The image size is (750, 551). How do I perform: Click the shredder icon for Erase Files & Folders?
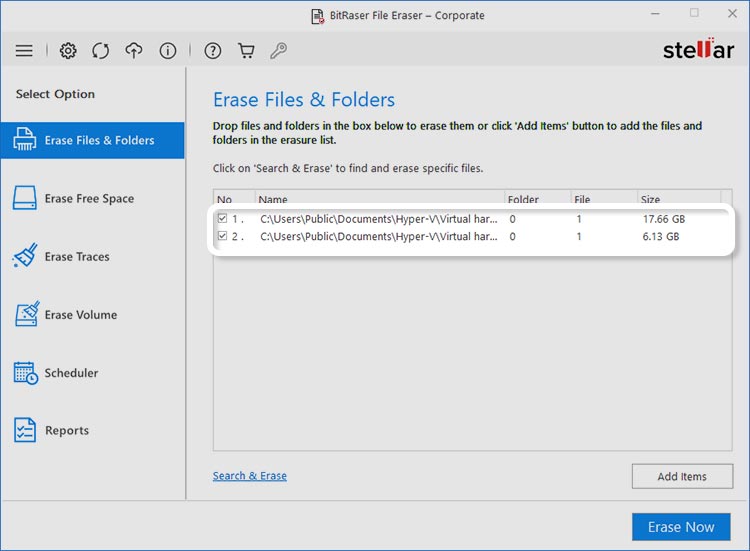24,139
